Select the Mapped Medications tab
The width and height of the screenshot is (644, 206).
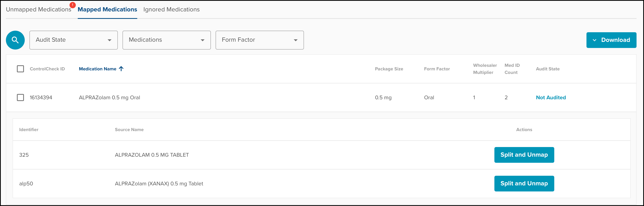pyautogui.click(x=107, y=9)
